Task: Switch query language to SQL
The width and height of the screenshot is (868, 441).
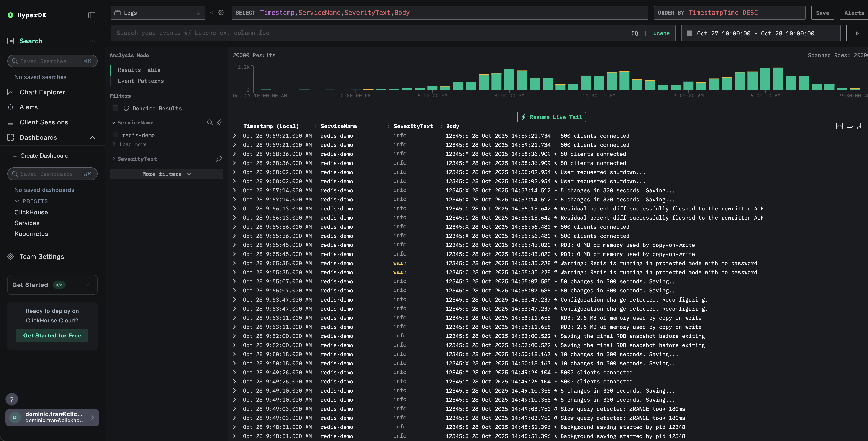Action: point(636,33)
